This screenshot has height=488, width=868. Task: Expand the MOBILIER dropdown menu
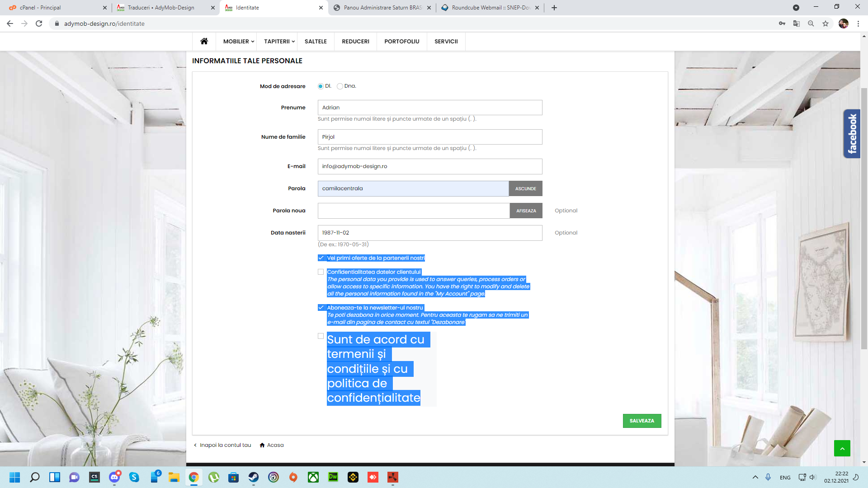(x=238, y=41)
